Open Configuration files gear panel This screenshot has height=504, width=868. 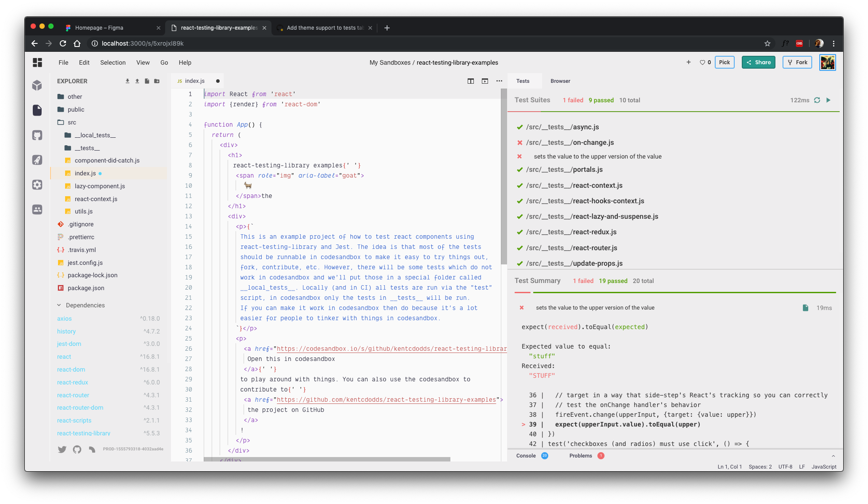(37, 185)
